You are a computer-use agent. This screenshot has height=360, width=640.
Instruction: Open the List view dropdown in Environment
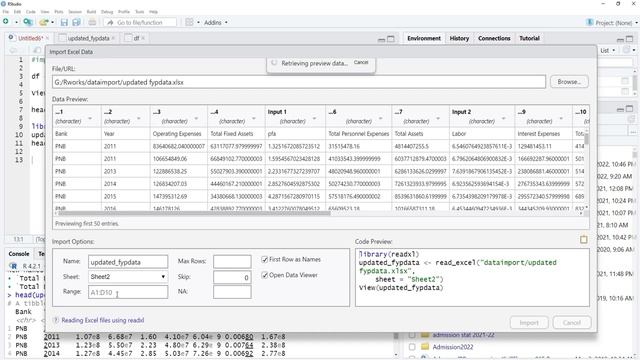point(607,50)
